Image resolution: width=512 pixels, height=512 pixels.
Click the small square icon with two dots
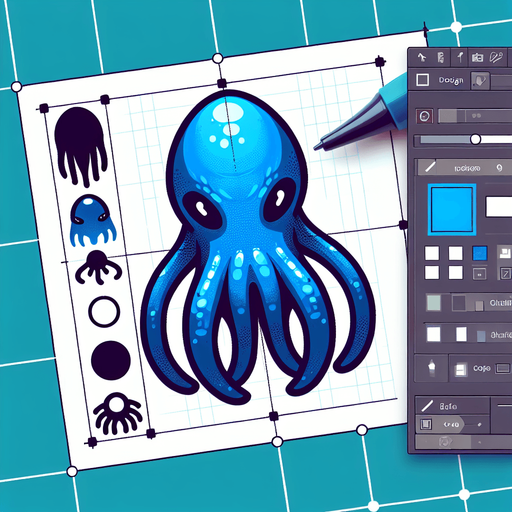point(480,274)
